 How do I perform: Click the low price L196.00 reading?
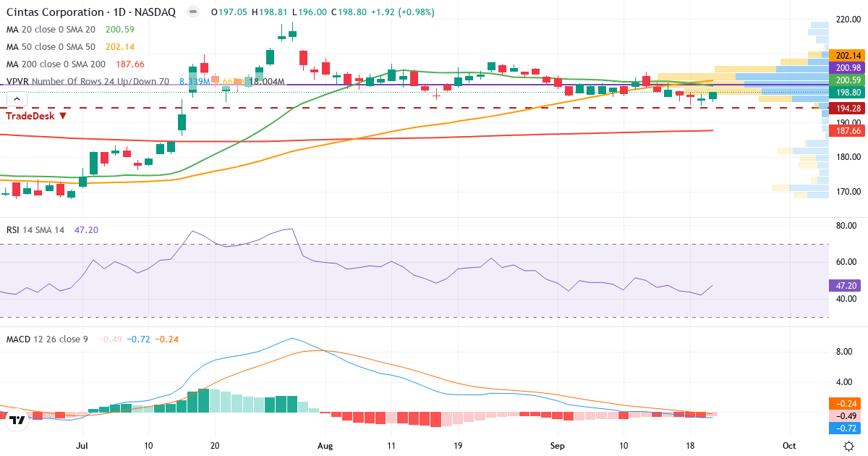309,12
